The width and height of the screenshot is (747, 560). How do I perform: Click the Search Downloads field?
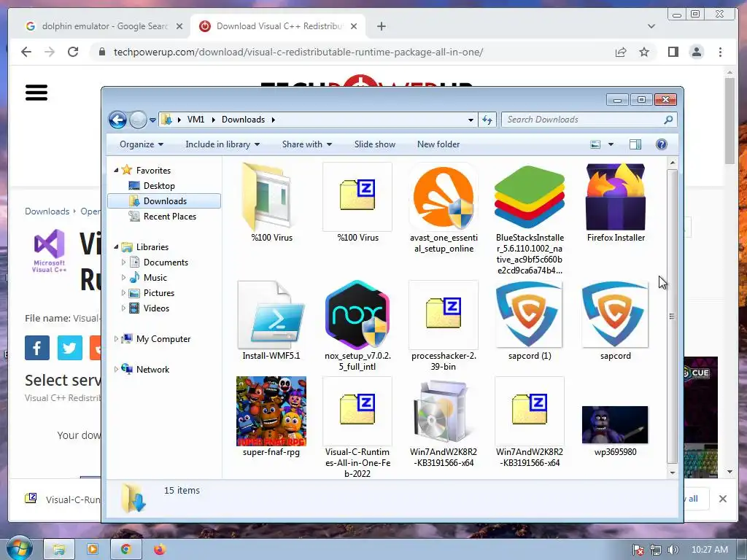(x=589, y=120)
